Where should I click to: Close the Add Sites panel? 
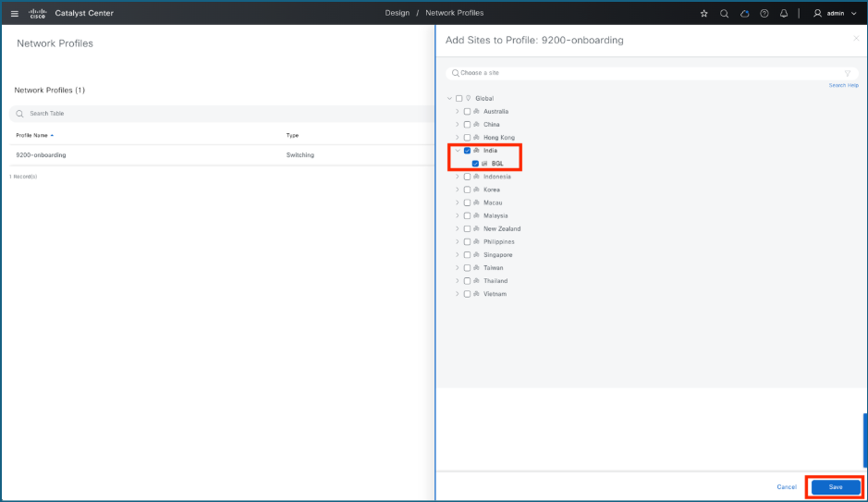pyautogui.click(x=856, y=38)
